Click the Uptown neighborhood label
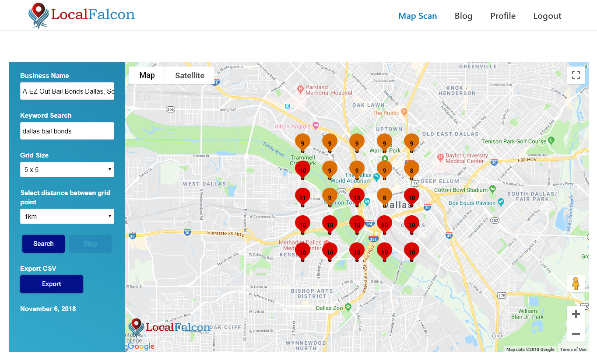Viewport: 597px width, 364px height. (389, 129)
